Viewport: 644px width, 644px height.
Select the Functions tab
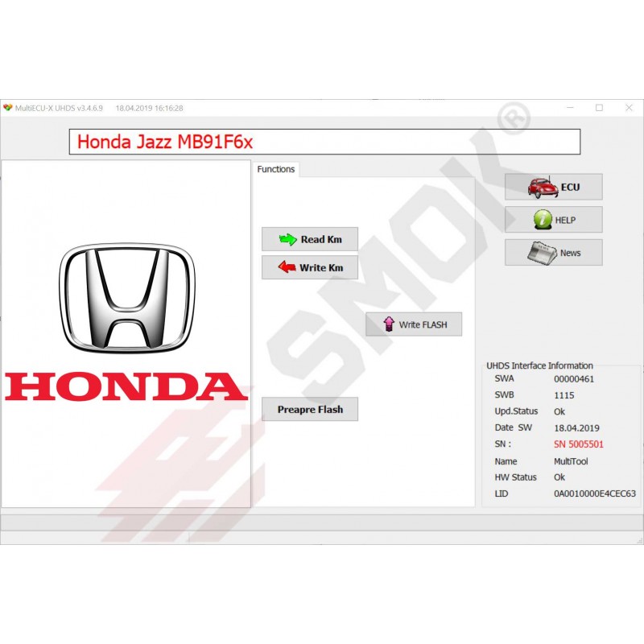click(x=276, y=169)
